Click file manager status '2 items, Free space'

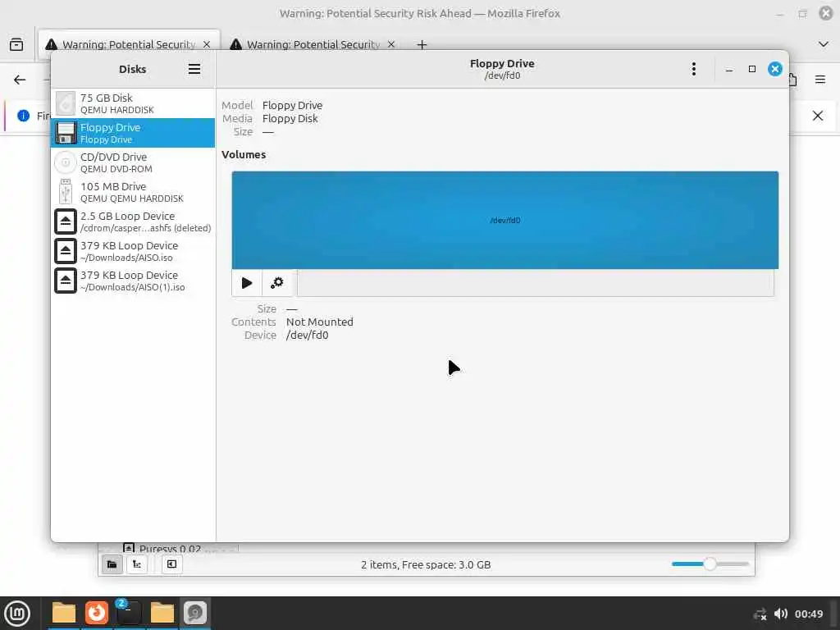click(426, 564)
